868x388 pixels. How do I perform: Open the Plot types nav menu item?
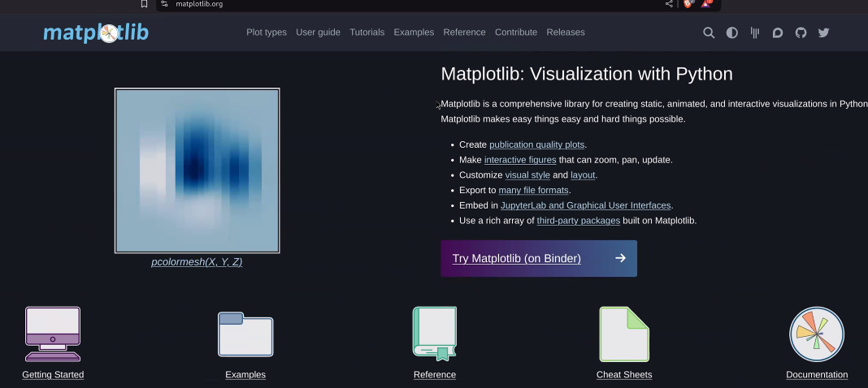267,32
